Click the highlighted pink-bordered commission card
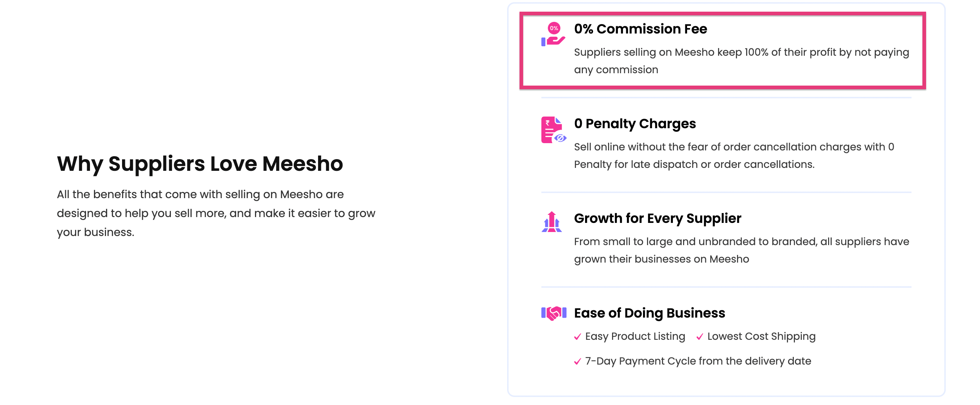The height and width of the screenshot is (405, 980). coord(722,51)
